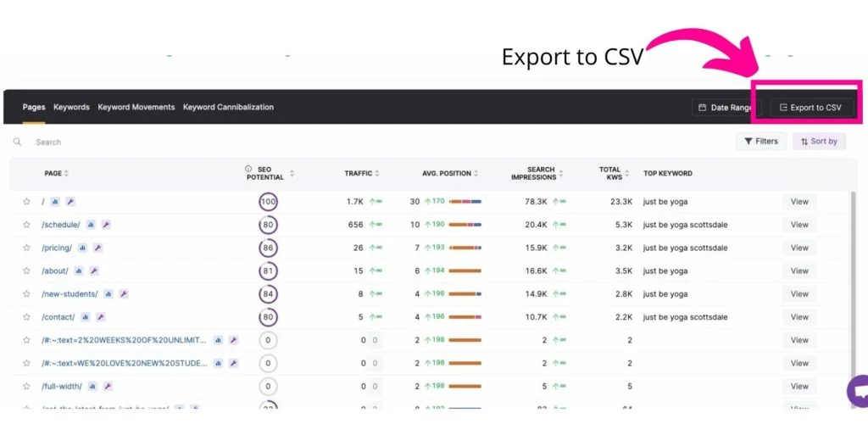Open the Keyword Cannibalization tab
The image size is (868, 424).
click(228, 108)
